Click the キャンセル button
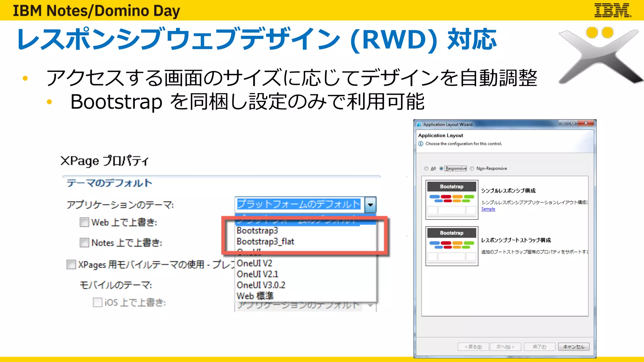The image size is (644, 362). (x=574, y=347)
